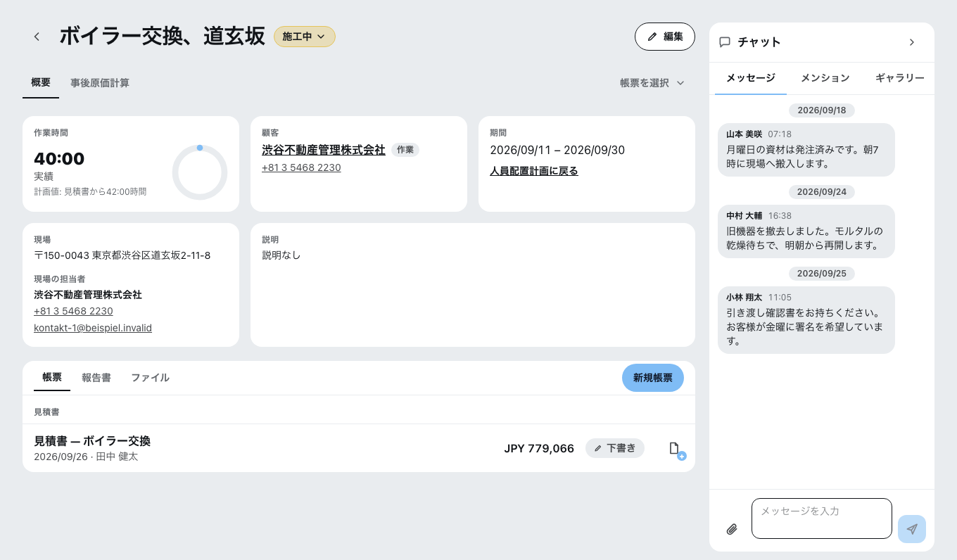
Task: Click the paperclip attachment icon
Action: click(x=732, y=529)
